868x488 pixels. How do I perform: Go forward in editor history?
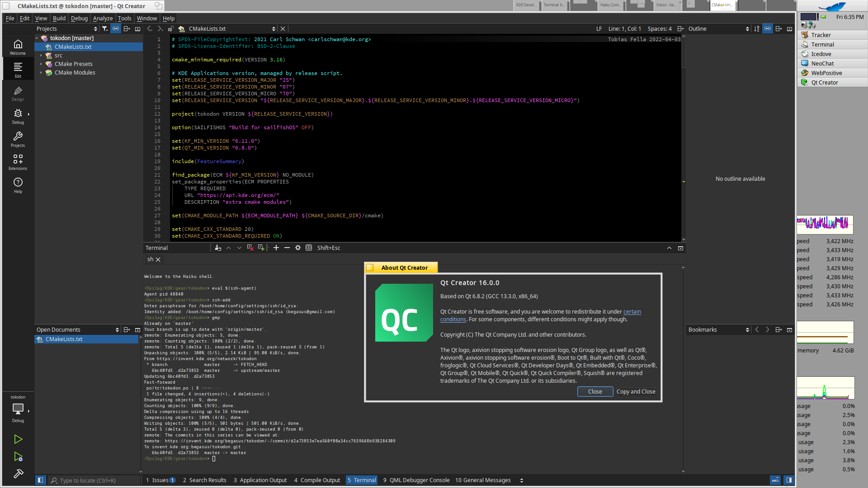coord(160,28)
